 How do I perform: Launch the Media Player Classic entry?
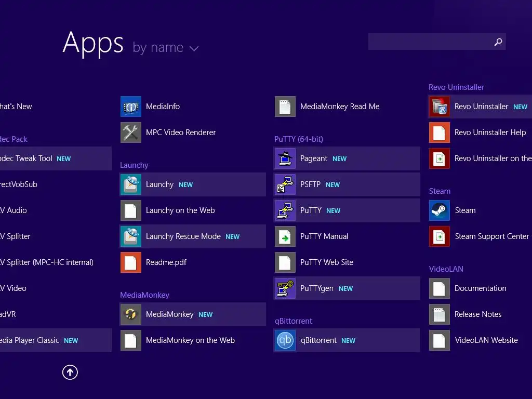(x=56, y=340)
